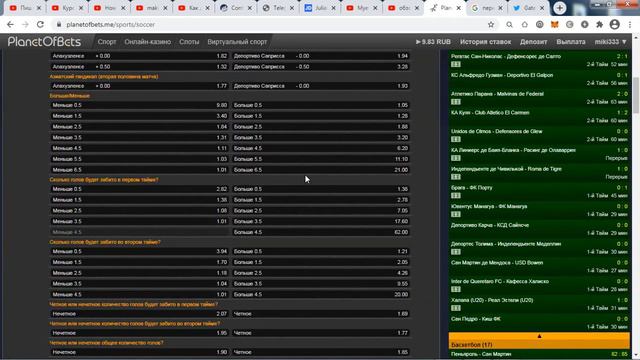This screenshot has height=360, width=640.
Task: Close the Google search browser tab
Action: tap(500, 8)
